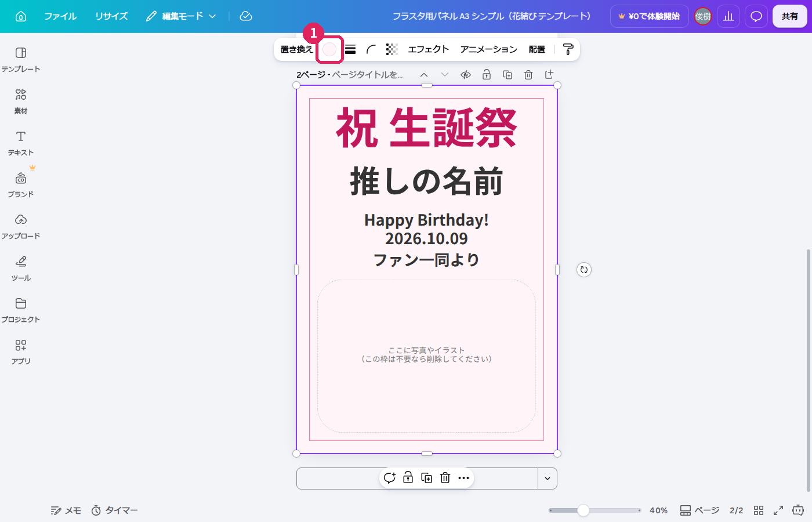This screenshot has width=812, height=522.
Task: Open the pale pink fill color swatch
Action: [329, 49]
